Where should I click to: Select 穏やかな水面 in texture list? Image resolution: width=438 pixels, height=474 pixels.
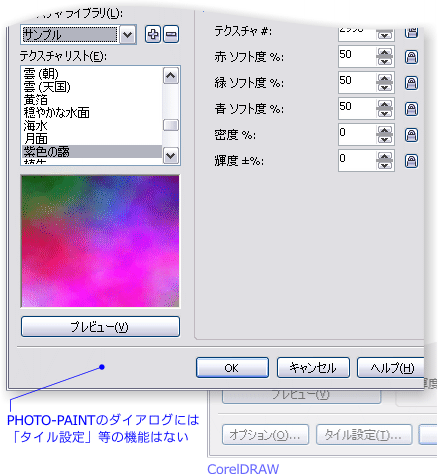[x=92, y=113]
